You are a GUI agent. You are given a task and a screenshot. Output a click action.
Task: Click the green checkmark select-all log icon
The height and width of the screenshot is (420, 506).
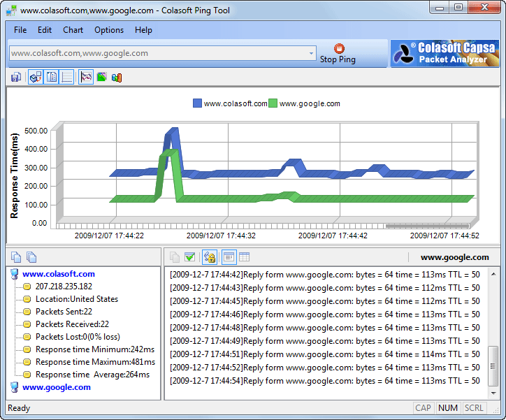coord(190,257)
